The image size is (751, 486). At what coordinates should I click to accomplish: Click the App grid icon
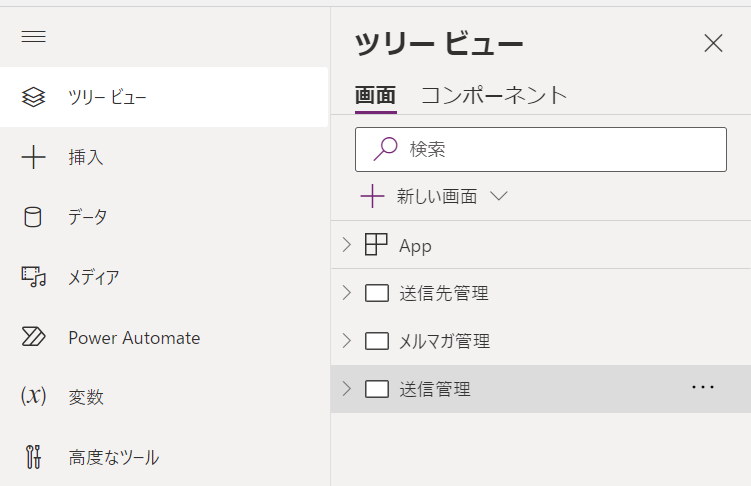(376, 245)
